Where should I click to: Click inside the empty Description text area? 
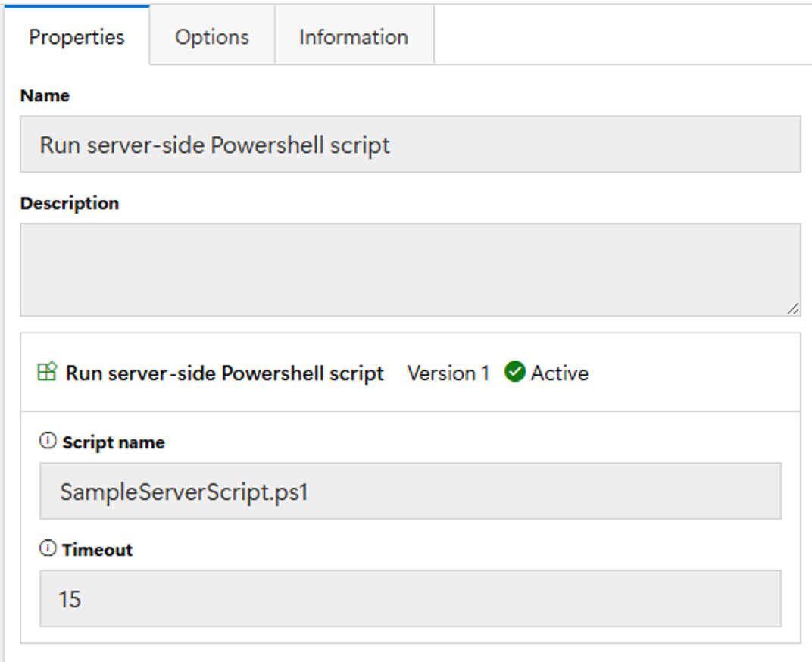(x=410, y=269)
